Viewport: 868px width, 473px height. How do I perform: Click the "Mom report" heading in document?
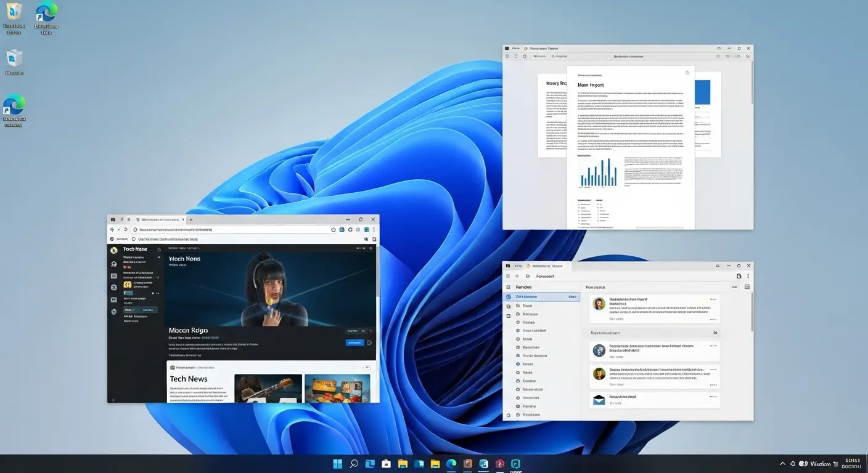[591, 85]
